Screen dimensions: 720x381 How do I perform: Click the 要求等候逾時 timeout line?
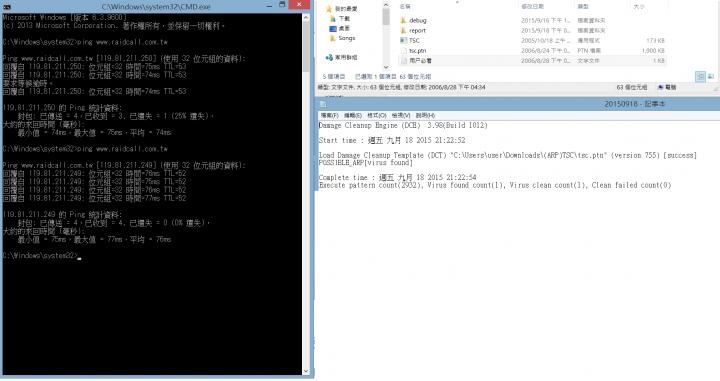click(x=28, y=83)
